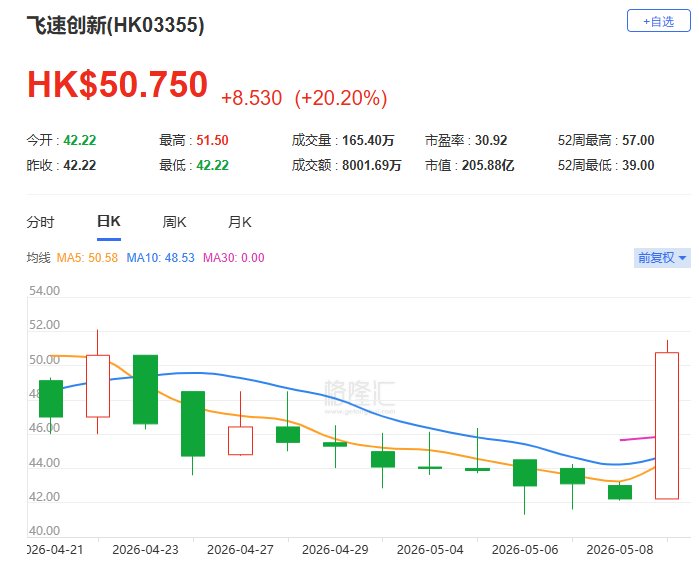Select the 日K tab
This screenshot has height=564, width=699.
pos(109,222)
